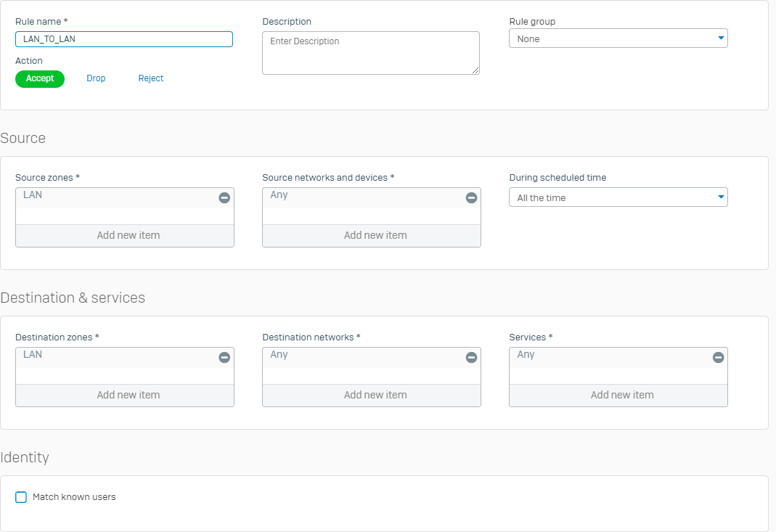This screenshot has width=776, height=532.
Task: Select the Reject action
Action: coord(151,78)
